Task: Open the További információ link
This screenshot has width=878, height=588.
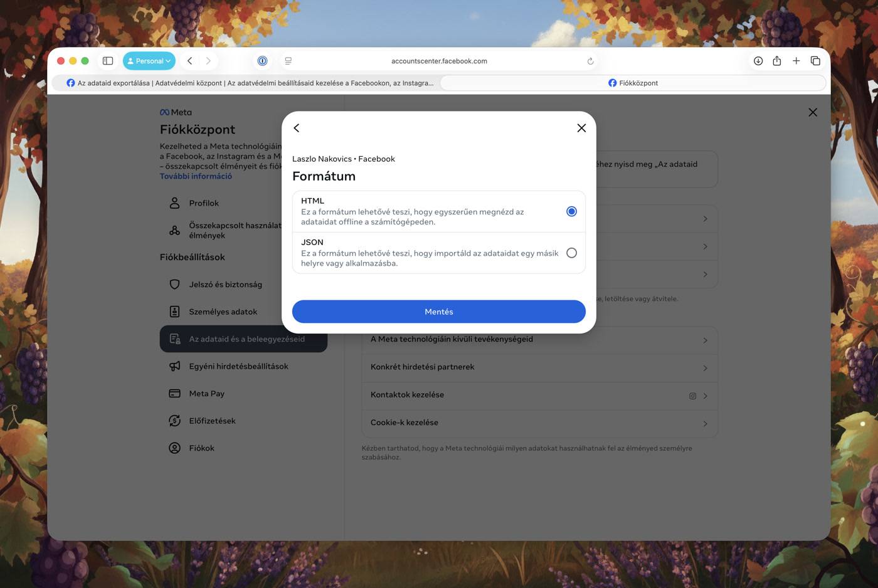Action: (196, 176)
